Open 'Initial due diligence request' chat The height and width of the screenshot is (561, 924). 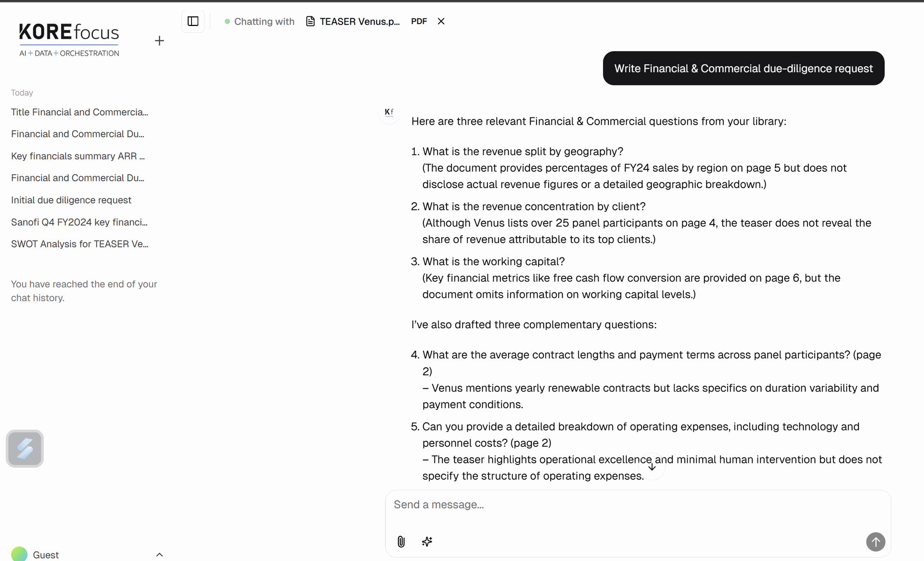(71, 200)
